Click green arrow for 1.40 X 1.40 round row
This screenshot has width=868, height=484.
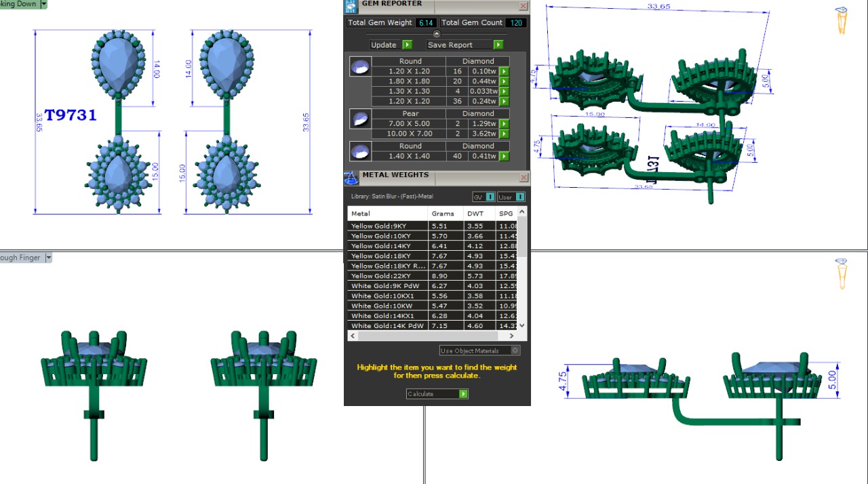pos(504,157)
